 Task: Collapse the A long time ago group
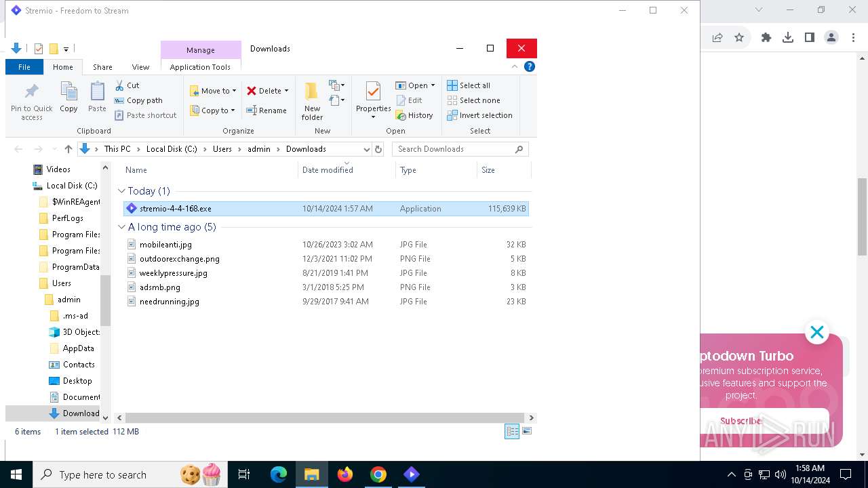click(x=121, y=227)
